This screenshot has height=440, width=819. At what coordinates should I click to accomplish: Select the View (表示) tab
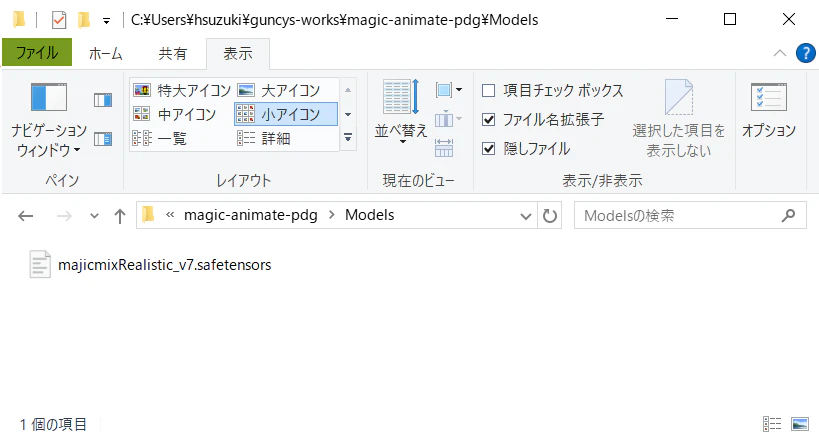click(238, 53)
